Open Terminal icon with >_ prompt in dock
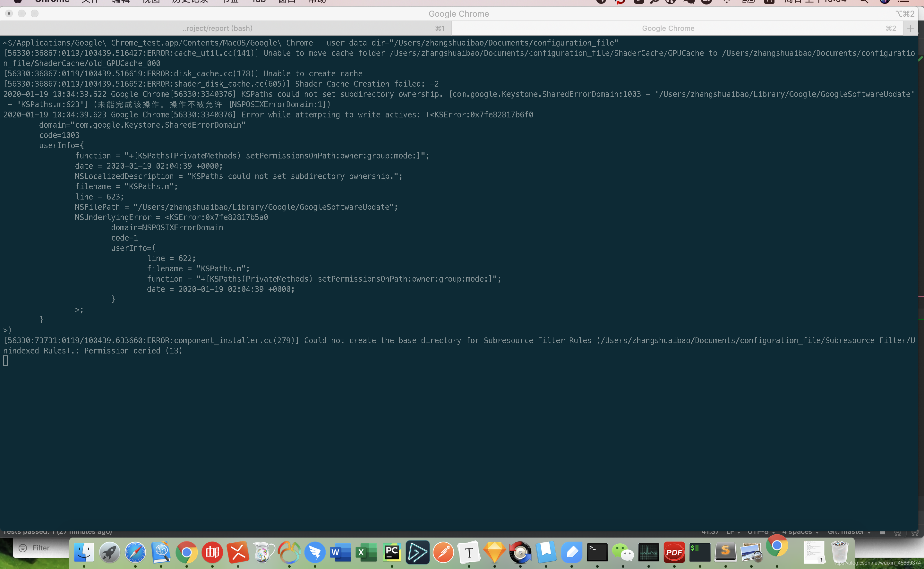Image resolution: width=924 pixels, height=569 pixels. [x=597, y=552]
